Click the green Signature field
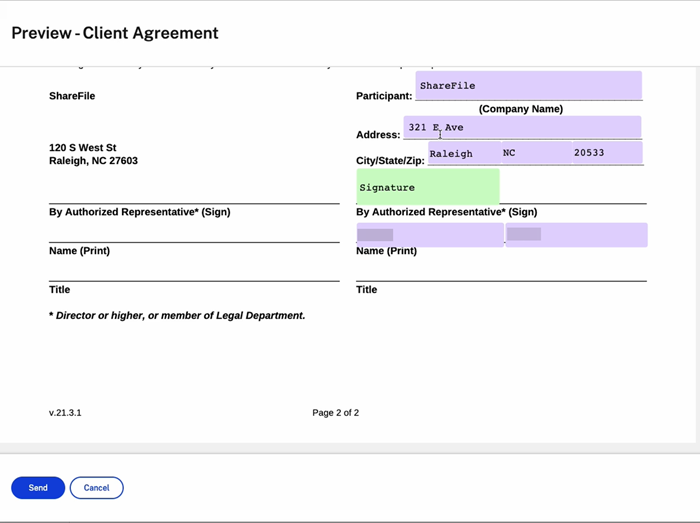This screenshot has height=523, width=700. tap(428, 187)
